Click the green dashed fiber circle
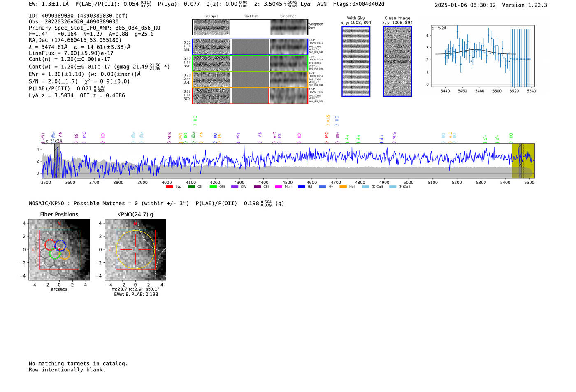Screen dimensions: 576x392 [x=55, y=253]
